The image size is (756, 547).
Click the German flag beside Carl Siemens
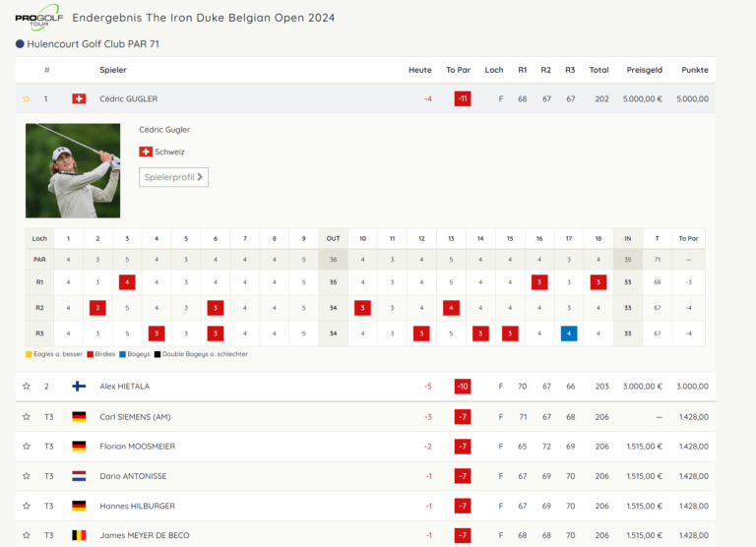(x=79, y=417)
